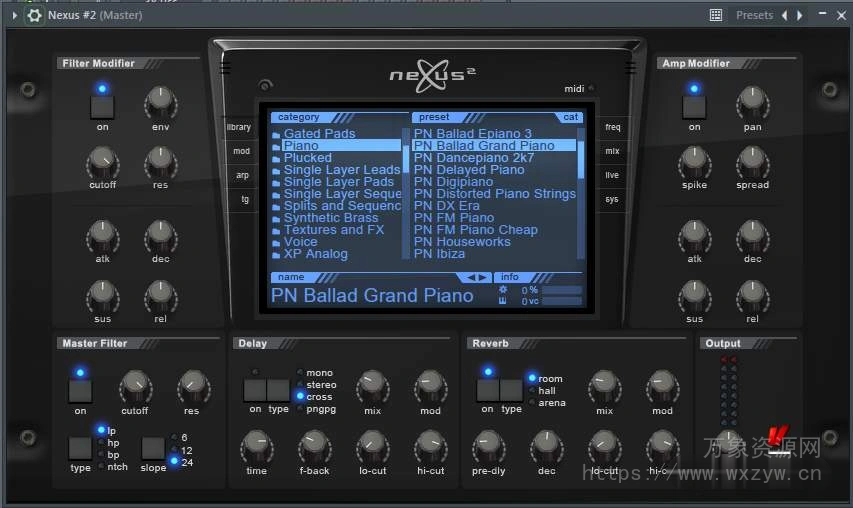Select the pngpg delay mode
853x508 pixels.
(x=321, y=408)
